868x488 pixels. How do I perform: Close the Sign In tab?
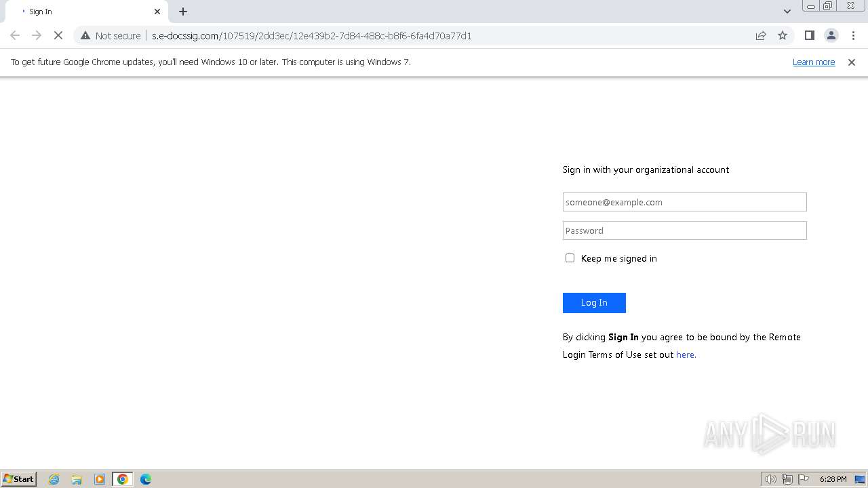[x=157, y=12]
